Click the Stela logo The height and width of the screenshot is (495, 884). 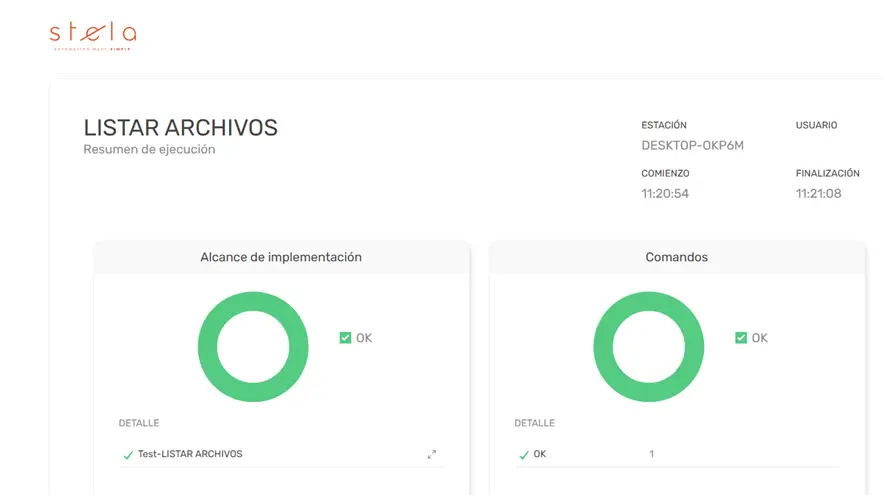[92, 35]
